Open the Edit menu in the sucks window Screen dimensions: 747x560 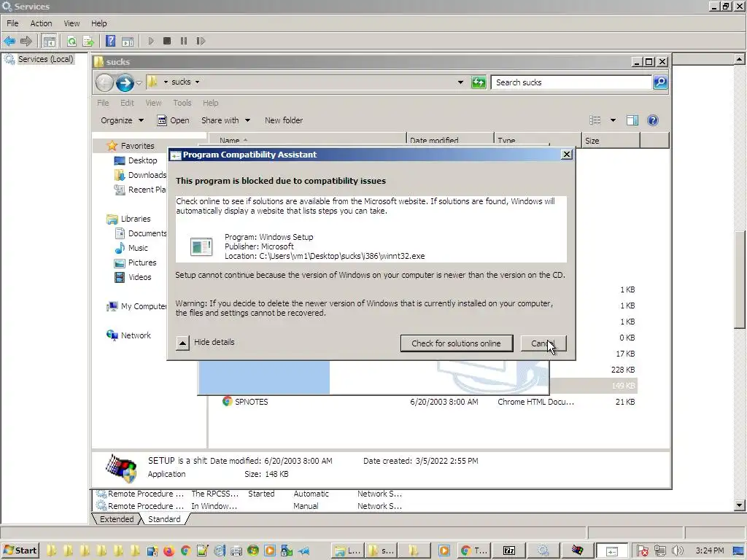click(127, 103)
